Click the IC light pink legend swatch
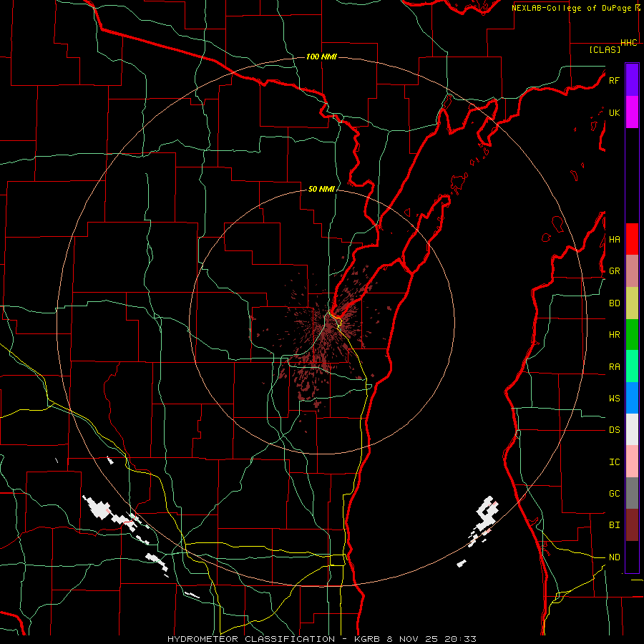 click(632, 462)
